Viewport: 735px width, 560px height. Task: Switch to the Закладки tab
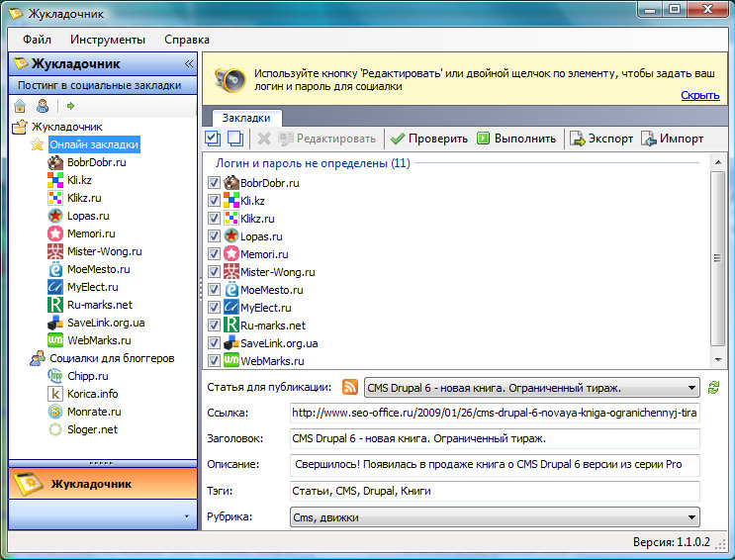(x=242, y=117)
